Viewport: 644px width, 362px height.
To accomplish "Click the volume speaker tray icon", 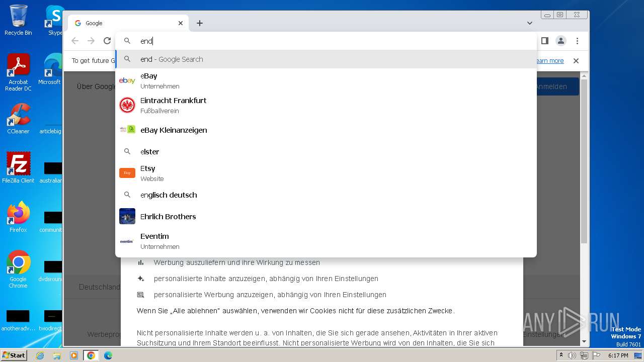I will coord(573,355).
